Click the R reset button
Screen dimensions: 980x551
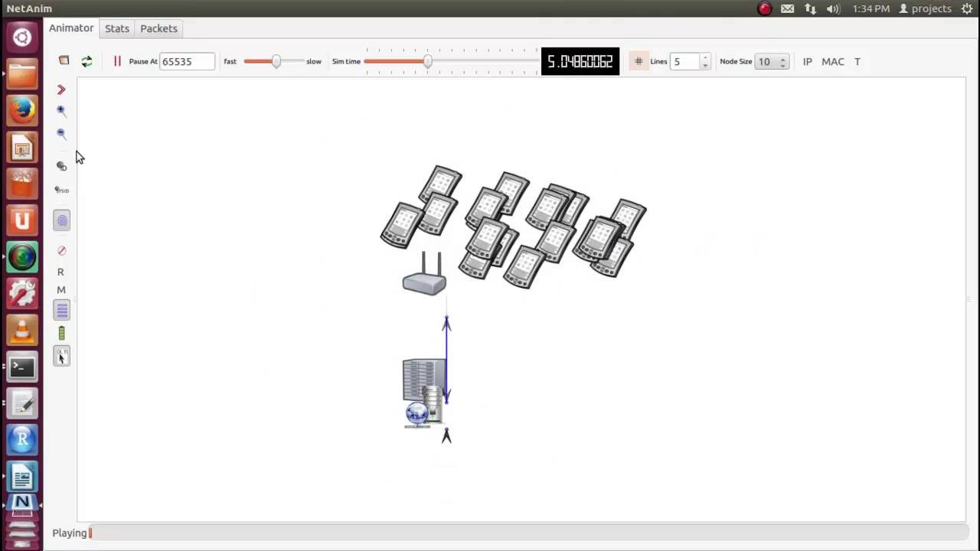point(60,272)
